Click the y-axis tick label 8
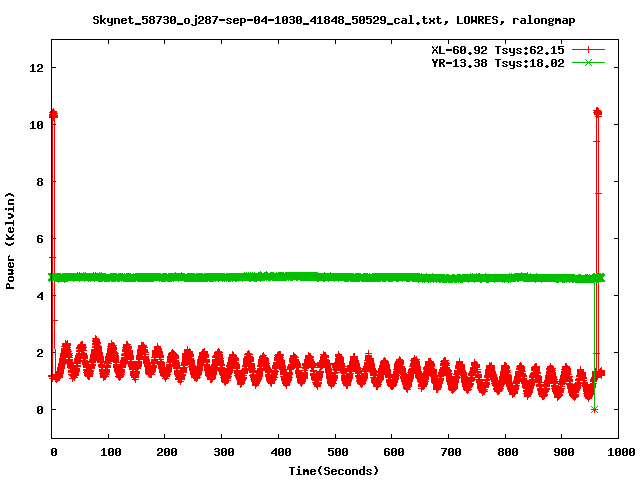 pos(40,182)
